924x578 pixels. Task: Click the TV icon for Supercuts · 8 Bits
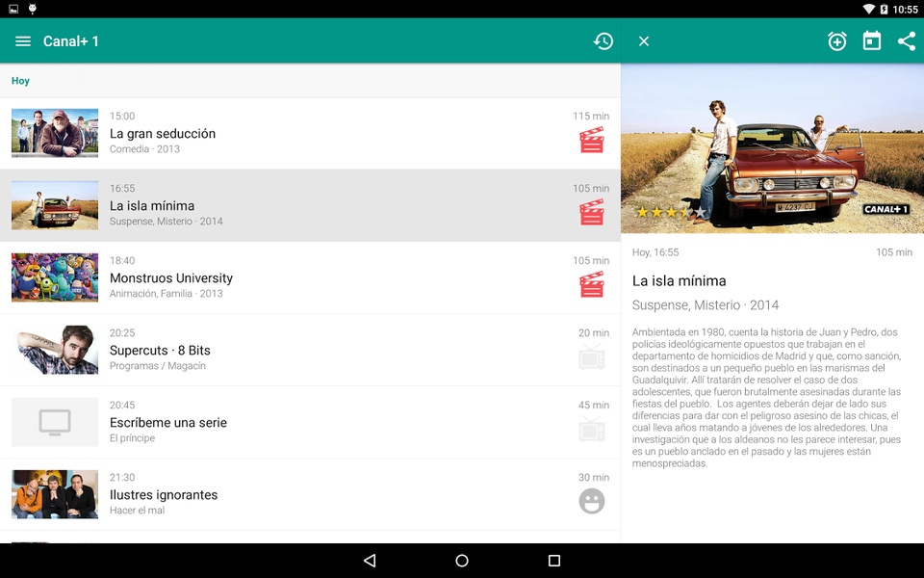pos(592,356)
